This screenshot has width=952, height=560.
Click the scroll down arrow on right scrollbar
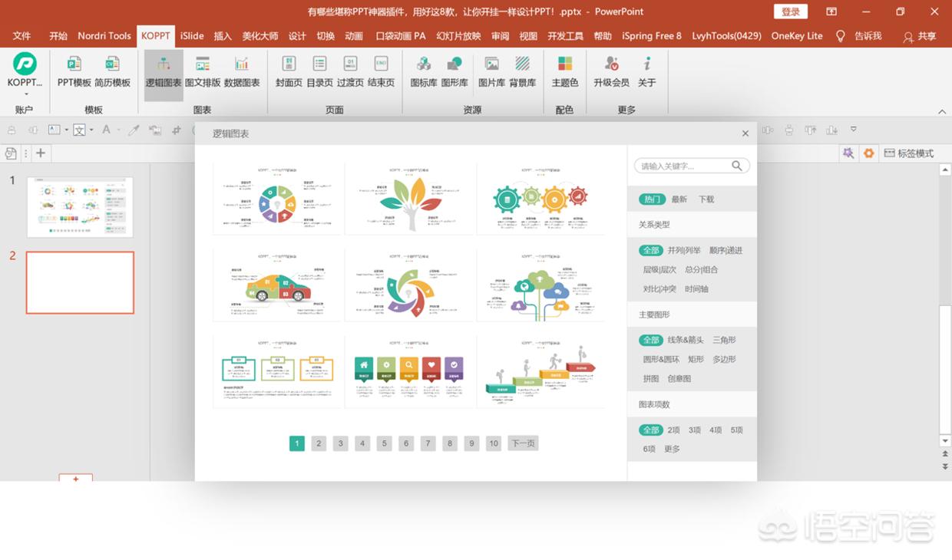[945, 441]
